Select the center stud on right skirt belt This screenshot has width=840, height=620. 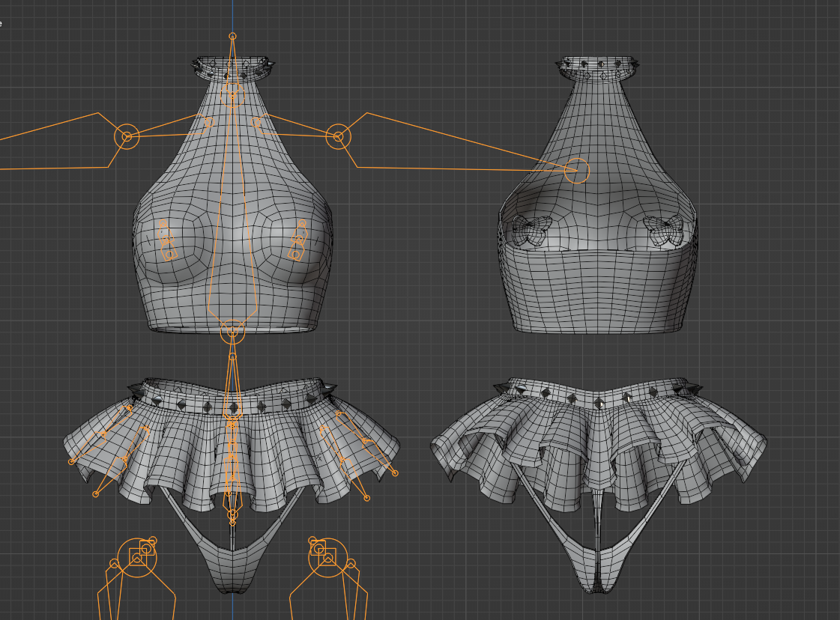[x=599, y=403]
